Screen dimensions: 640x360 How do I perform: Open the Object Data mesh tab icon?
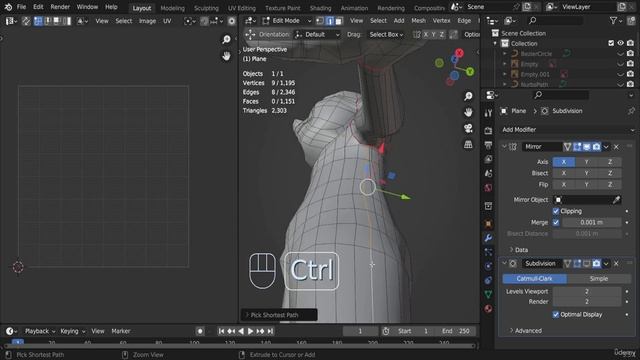point(488,294)
